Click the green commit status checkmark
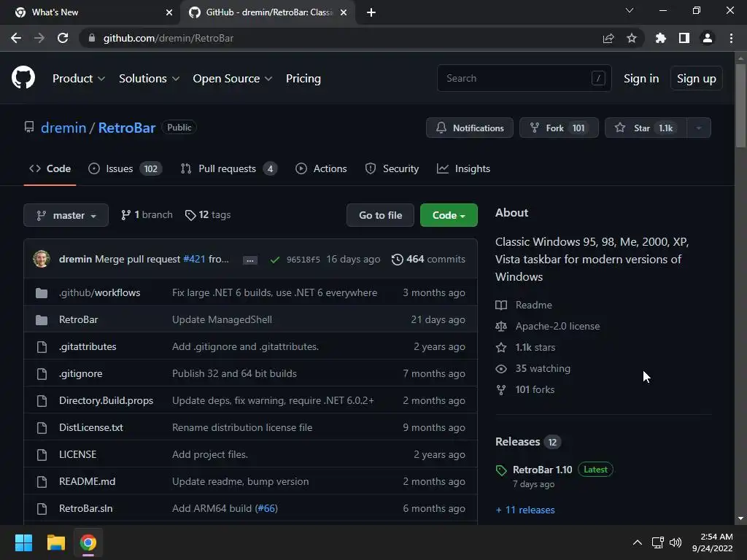Image resolution: width=747 pixels, height=560 pixels. pyautogui.click(x=275, y=260)
